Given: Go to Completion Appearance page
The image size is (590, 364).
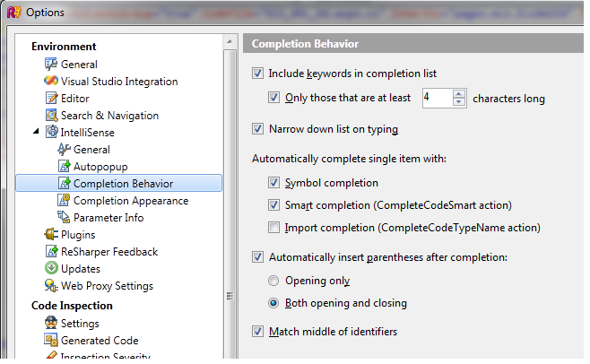Looking at the screenshot, I should pos(131,201).
